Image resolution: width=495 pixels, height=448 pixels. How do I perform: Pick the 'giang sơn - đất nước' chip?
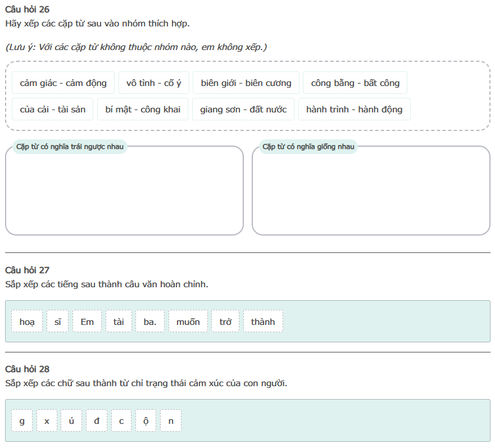click(x=243, y=109)
